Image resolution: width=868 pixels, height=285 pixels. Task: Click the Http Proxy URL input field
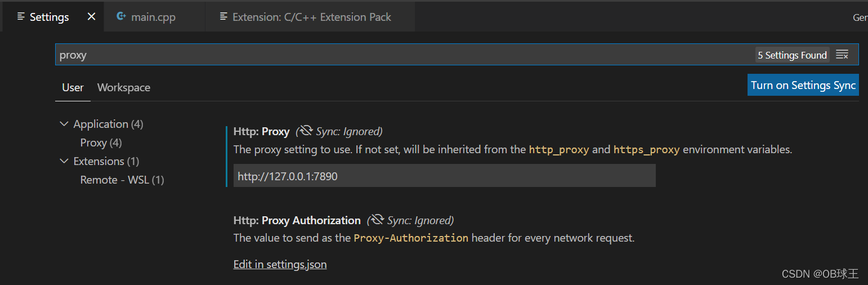click(x=445, y=176)
